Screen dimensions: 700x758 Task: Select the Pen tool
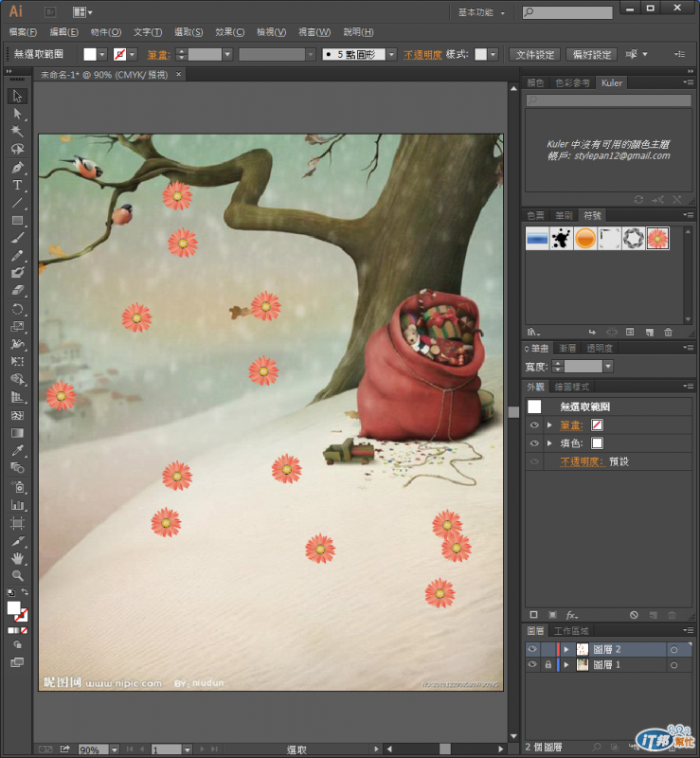17,168
